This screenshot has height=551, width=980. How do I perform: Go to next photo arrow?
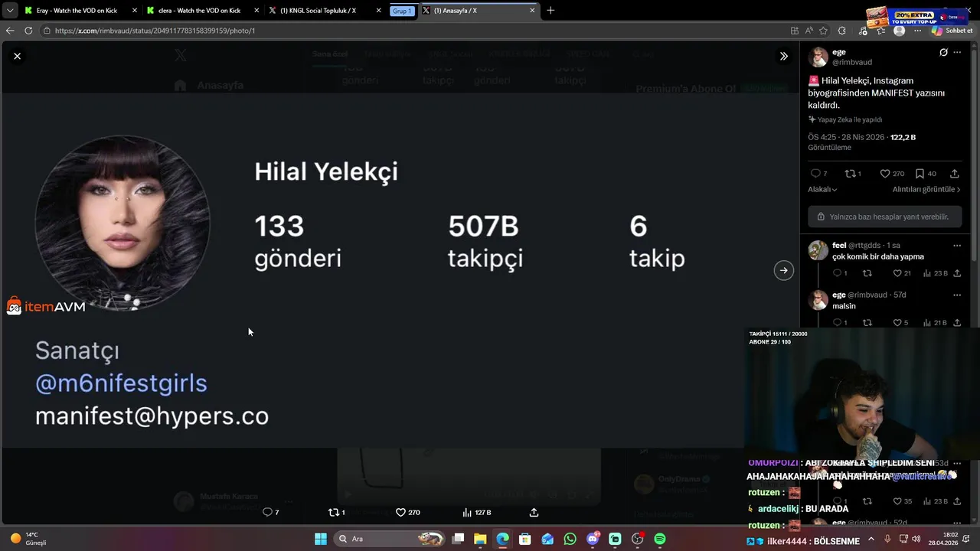click(783, 270)
